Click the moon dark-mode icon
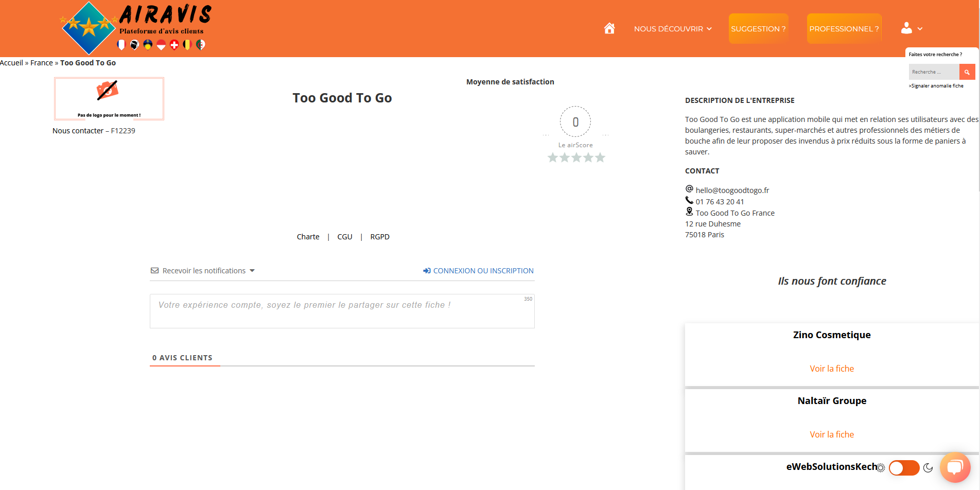980x490 pixels. point(928,468)
